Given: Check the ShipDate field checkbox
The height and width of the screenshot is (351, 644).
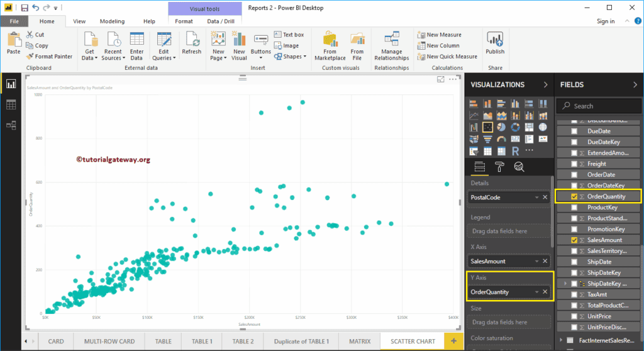Looking at the screenshot, I should pos(574,262).
